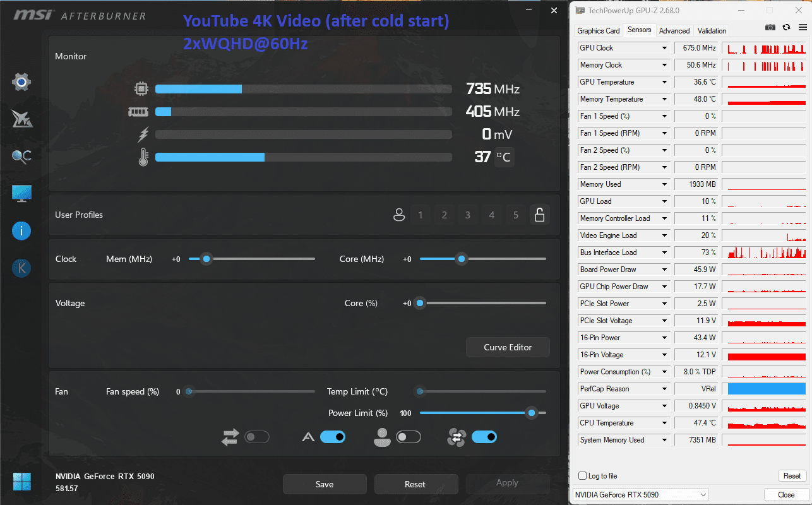812x505 pixels.
Task: Click the Core voltage slider handle
Action: [419, 303]
